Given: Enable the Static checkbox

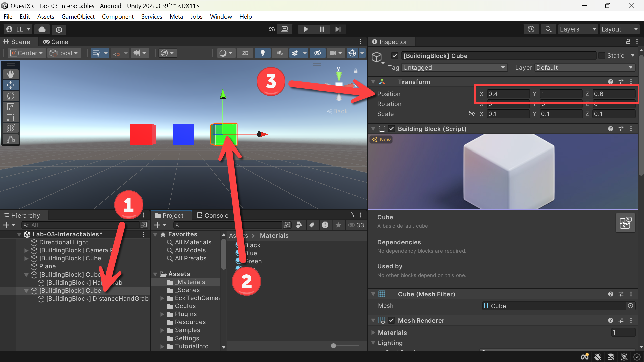Looking at the screenshot, I should (602, 56).
